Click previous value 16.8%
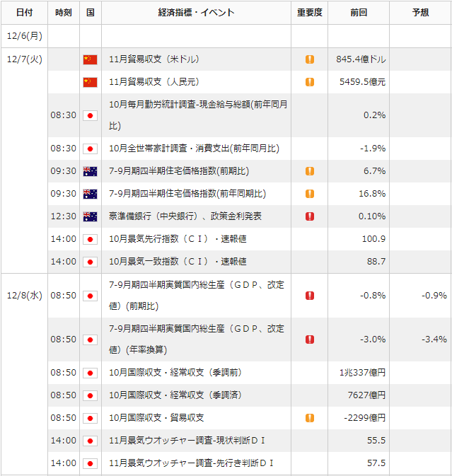This screenshot has height=476, width=452. click(x=372, y=194)
